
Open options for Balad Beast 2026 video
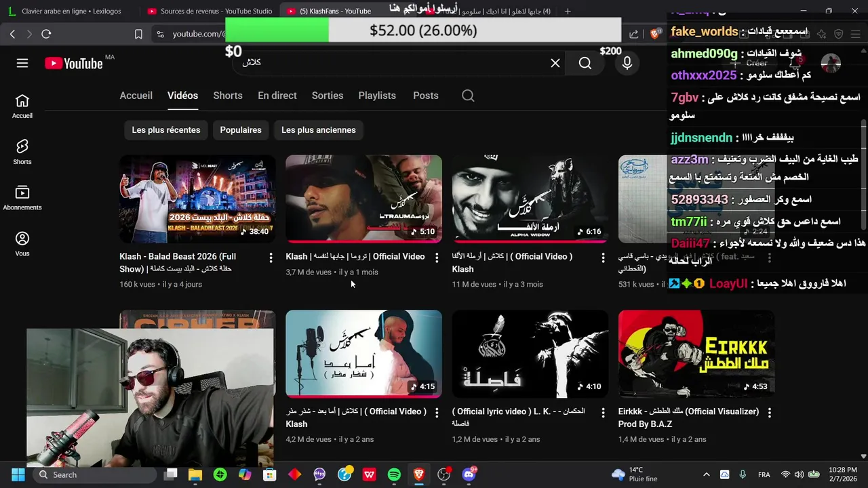tap(271, 258)
